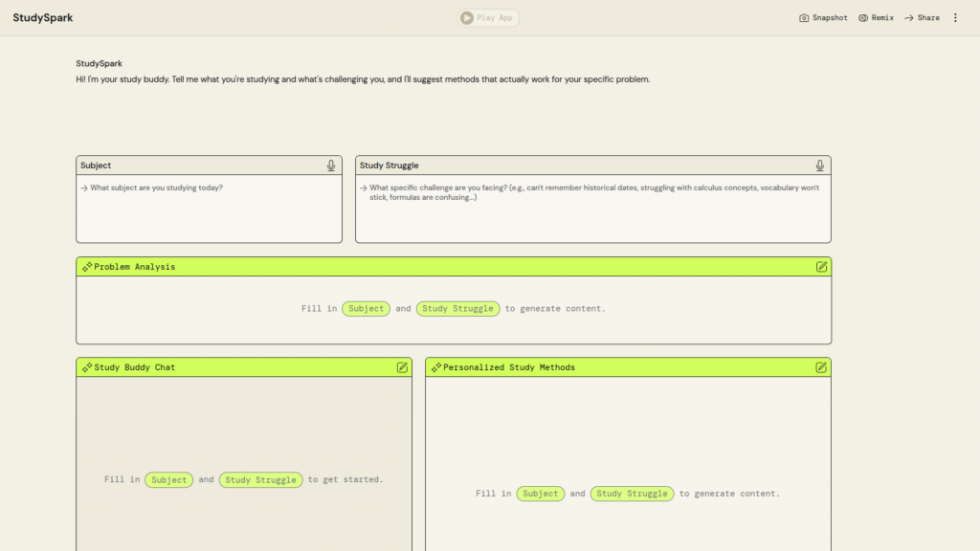This screenshot has height=551, width=980.
Task: Click the microphone icon in Study Struggle box
Action: click(820, 165)
